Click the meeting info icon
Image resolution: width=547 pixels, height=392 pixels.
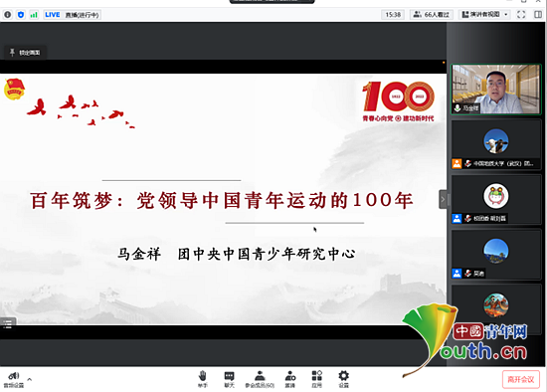[x=8, y=15]
